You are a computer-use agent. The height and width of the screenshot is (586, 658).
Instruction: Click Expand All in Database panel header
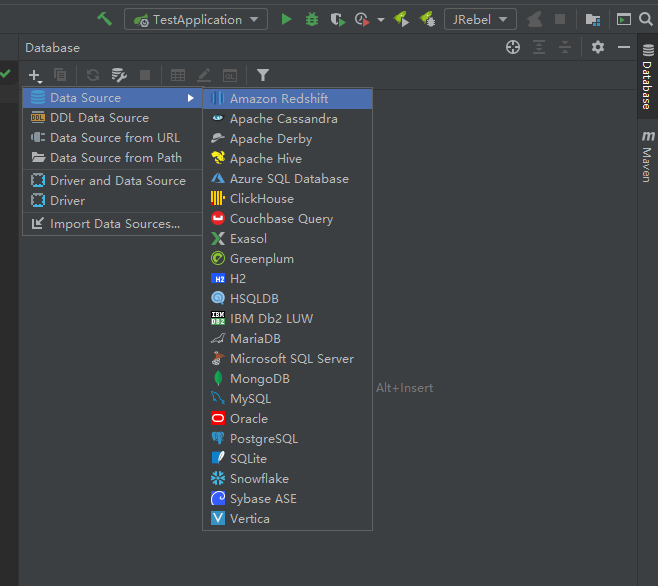coord(539,47)
